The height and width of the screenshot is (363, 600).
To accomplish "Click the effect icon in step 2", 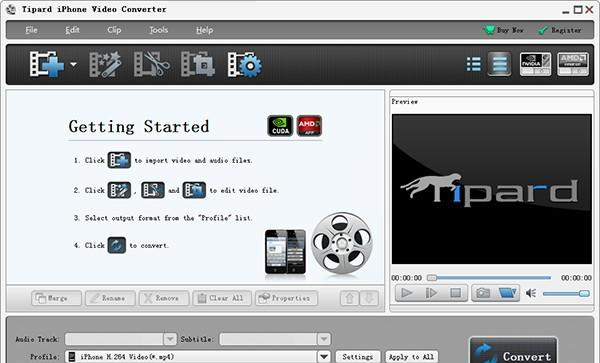I will 119,190.
